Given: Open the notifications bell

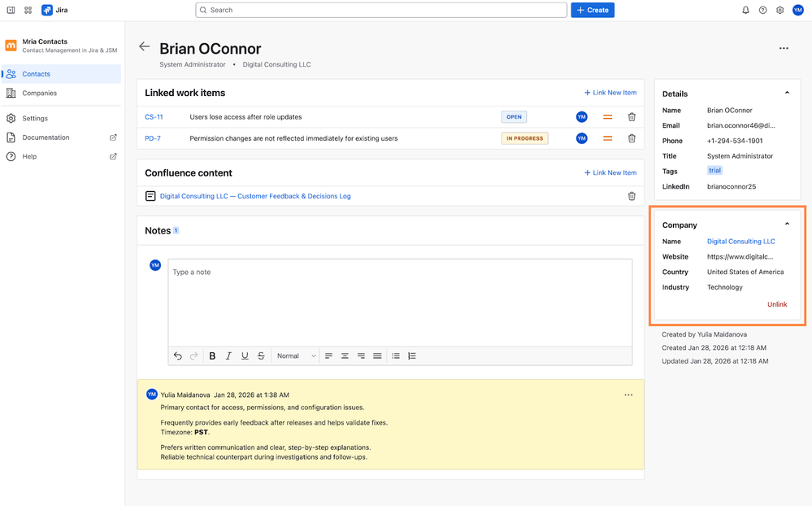Looking at the screenshot, I should (x=745, y=10).
